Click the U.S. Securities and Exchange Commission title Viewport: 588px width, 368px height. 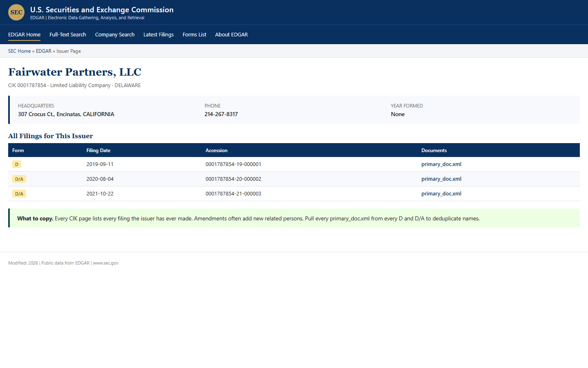[x=102, y=10]
